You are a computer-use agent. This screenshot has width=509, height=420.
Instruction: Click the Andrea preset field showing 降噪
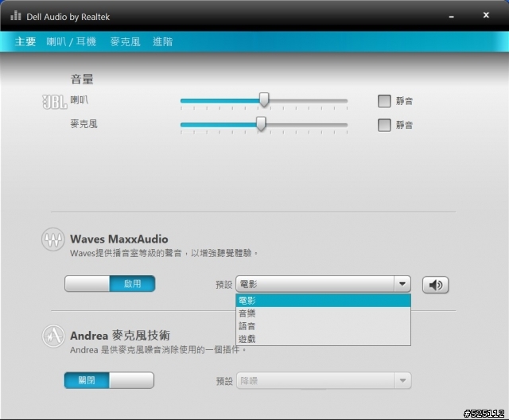pyautogui.click(x=324, y=380)
